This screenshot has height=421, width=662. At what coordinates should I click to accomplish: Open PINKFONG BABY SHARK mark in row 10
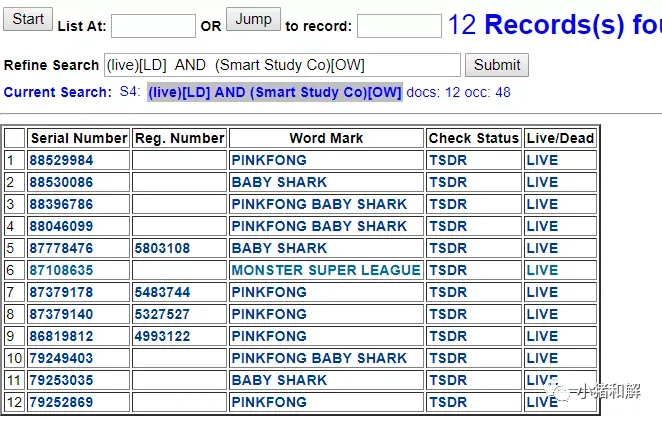320,358
